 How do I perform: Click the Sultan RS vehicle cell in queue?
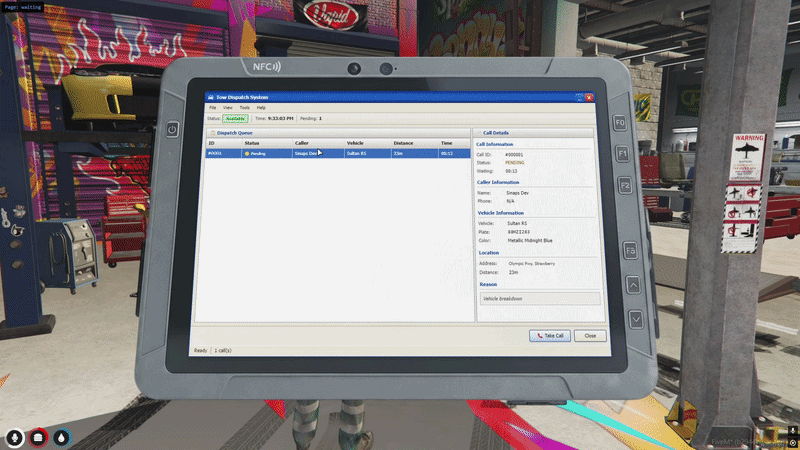(367, 153)
